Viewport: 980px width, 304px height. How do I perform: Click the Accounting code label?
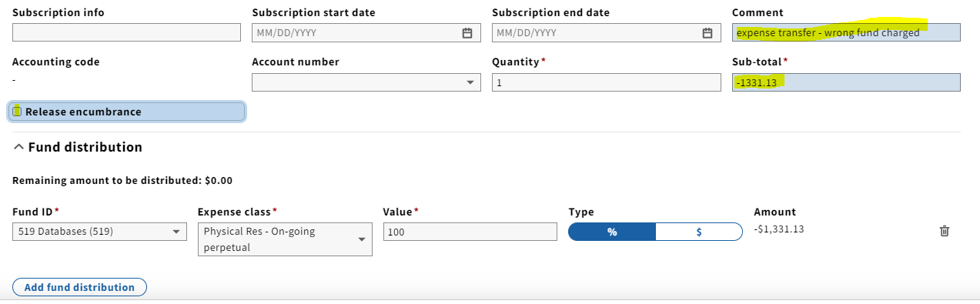pyautogui.click(x=55, y=62)
